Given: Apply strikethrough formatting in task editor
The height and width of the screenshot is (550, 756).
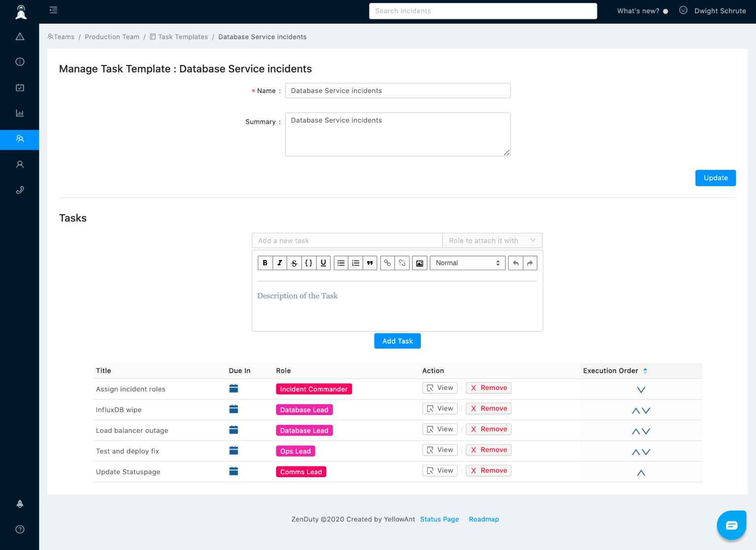Looking at the screenshot, I should (294, 263).
